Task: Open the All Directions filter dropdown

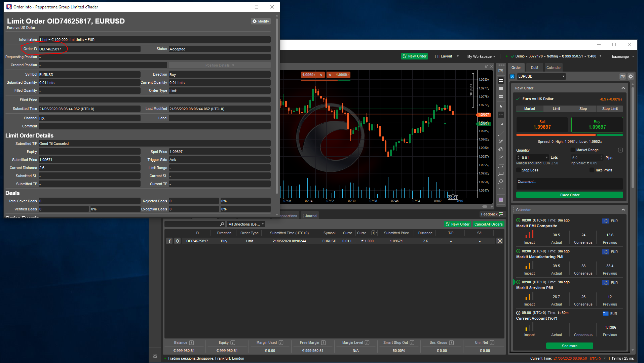Action: [246, 224]
